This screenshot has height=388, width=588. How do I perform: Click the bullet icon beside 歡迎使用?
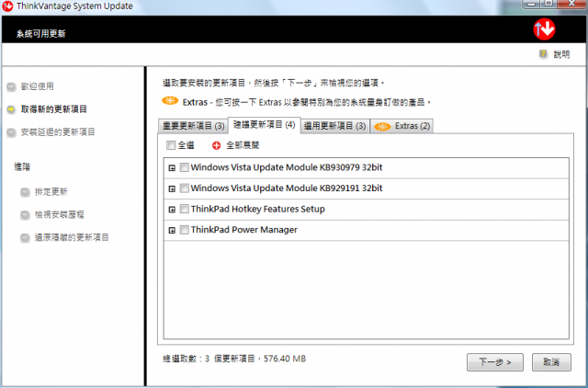[11, 86]
